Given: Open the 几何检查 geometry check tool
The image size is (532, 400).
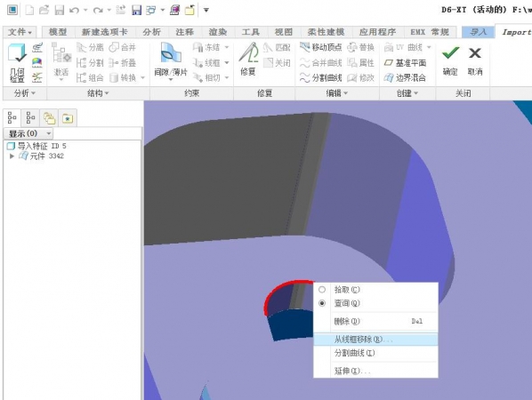Looking at the screenshot, I should pyautogui.click(x=17, y=63).
